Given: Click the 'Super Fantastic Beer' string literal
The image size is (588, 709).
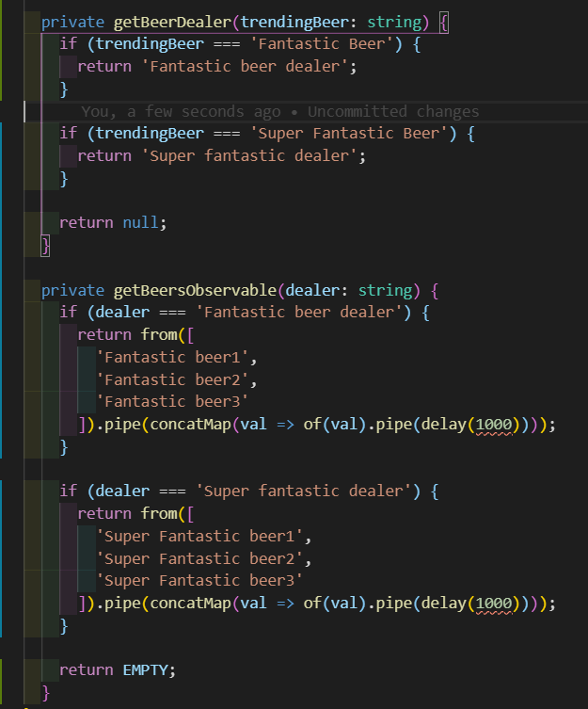Looking at the screenshot, I should 349,134.
